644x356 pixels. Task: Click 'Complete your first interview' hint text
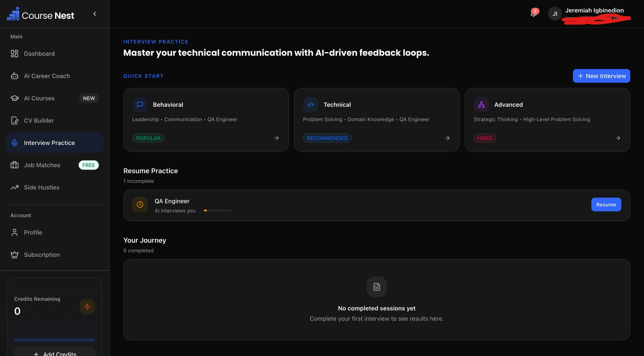[377, 319]
